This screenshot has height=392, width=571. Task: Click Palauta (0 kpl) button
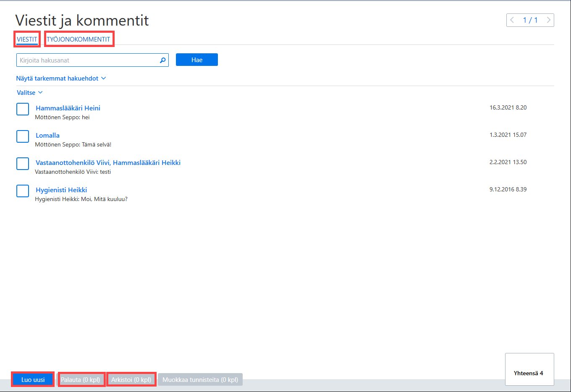tap(81, 380)
